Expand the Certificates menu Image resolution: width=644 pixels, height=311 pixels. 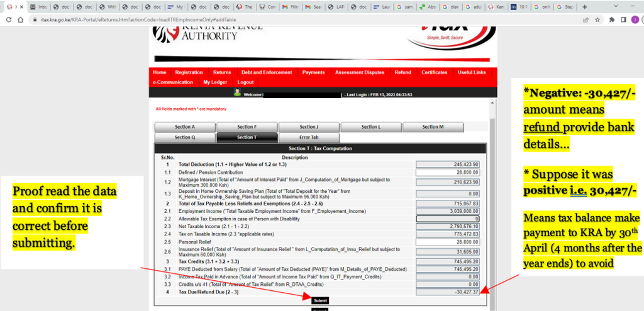coord(434,72)
